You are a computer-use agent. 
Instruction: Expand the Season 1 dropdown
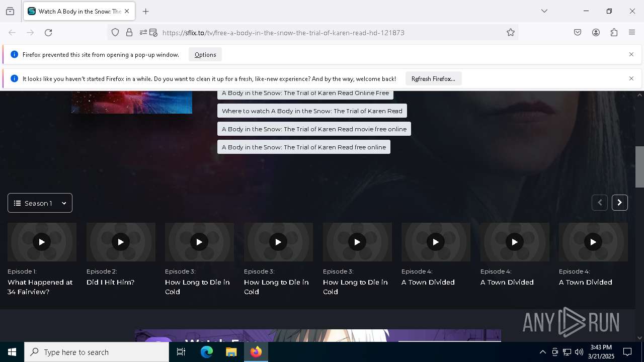pyautogui.click(x=40, y=203)
